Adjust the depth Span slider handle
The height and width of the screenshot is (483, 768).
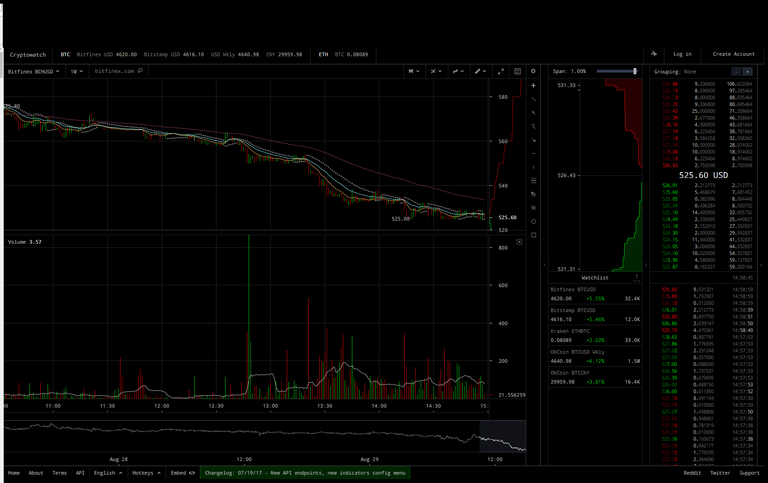pyautogui.click(x=635, y=71)
